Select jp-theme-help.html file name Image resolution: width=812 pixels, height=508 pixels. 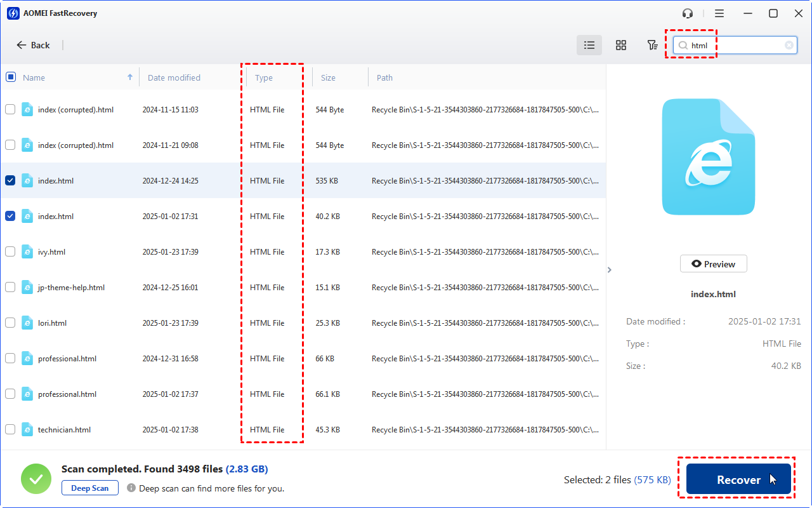(x=71, y=288)
